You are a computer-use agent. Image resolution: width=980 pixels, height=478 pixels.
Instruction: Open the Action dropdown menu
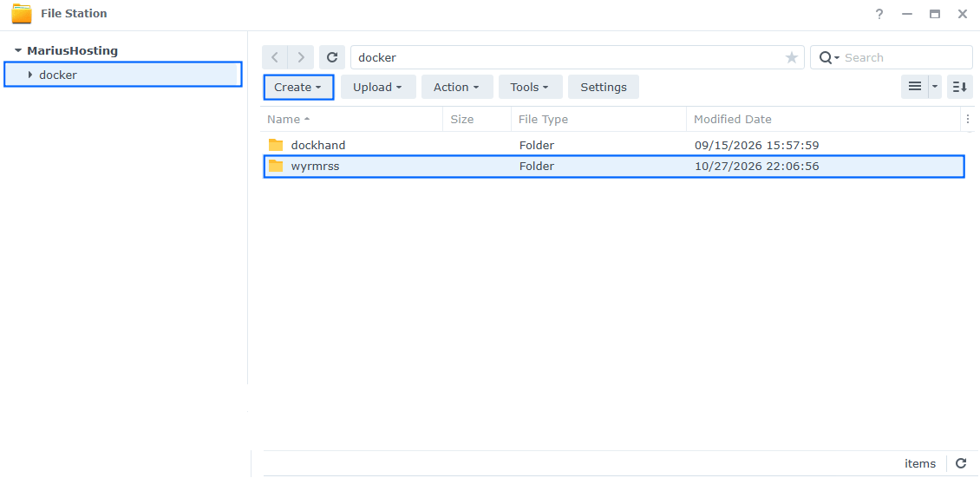[457, 87]
